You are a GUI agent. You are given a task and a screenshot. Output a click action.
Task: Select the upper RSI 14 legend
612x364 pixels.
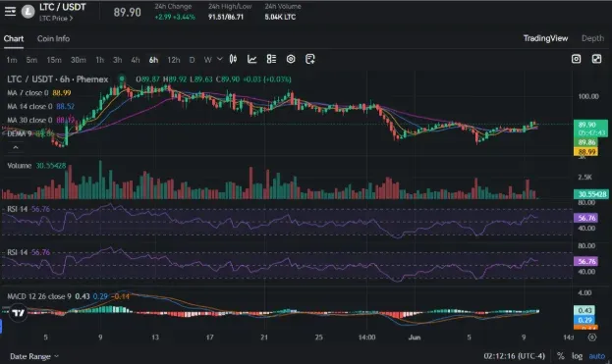pyautogui.click(x=28, y=209)
